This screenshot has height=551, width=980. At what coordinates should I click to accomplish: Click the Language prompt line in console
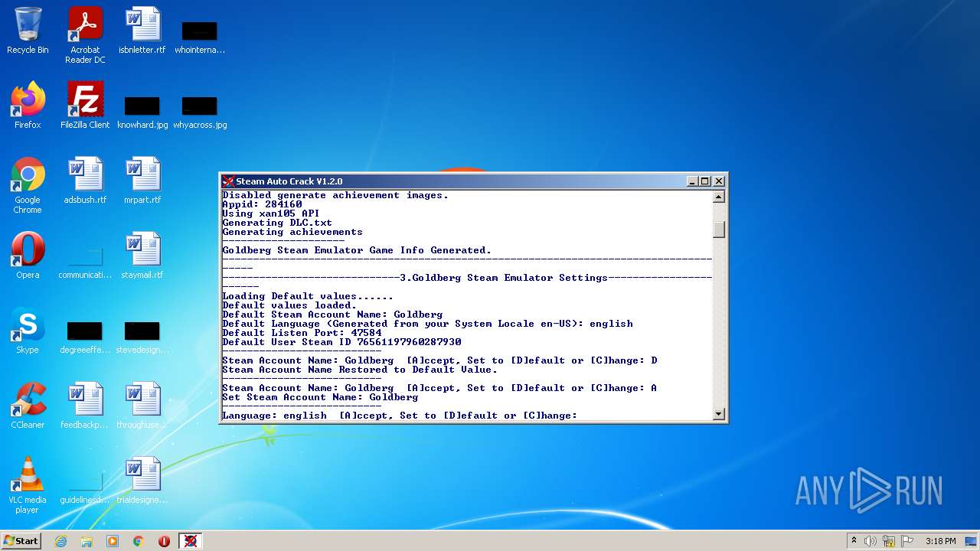(400, 416)
